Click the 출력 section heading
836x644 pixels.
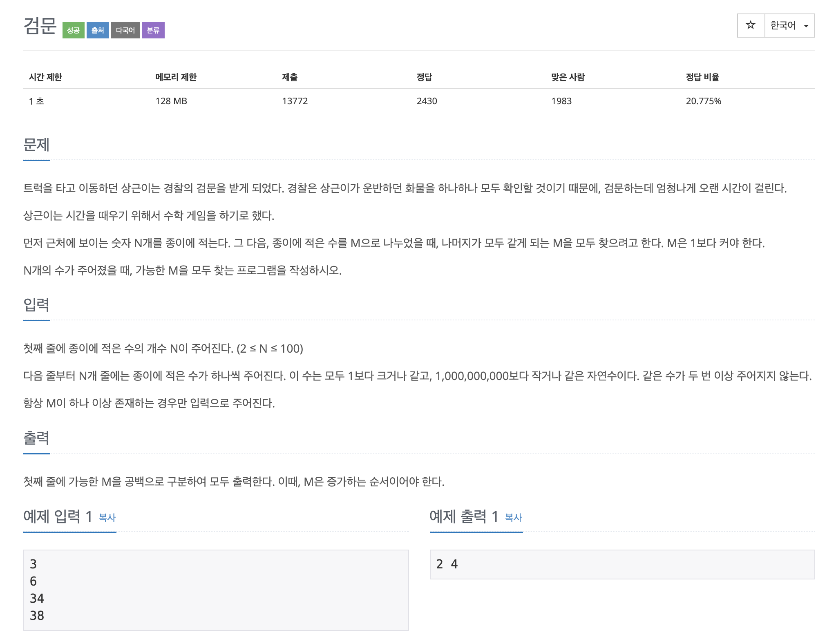click(x=36, y=438)
